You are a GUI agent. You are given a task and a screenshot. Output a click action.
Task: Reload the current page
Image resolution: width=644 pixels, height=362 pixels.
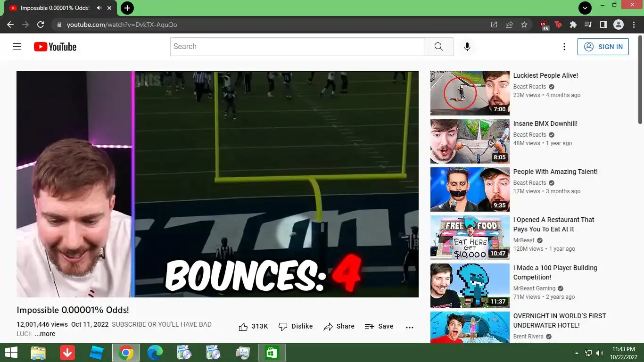tap(41, 25)
